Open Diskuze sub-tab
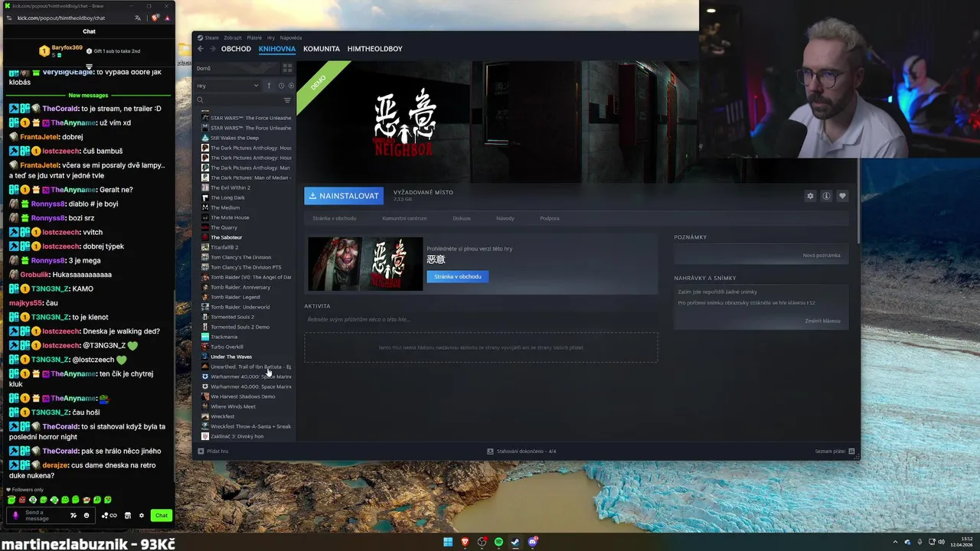This screenshot has height=551, width=980. [x=462, y=218]
